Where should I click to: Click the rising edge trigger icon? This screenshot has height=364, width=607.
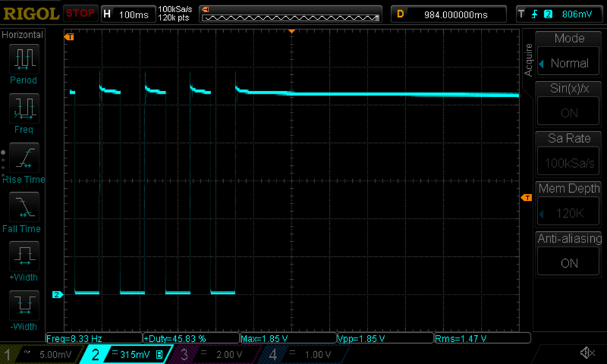(x=535, y=14)
